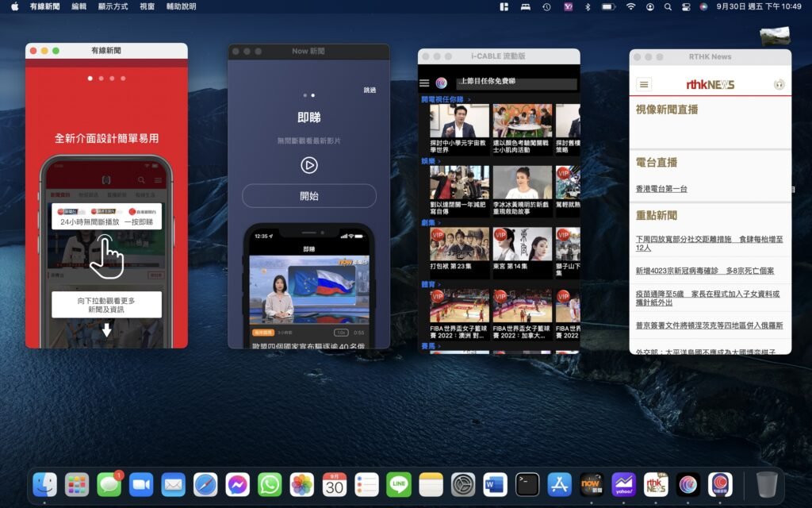Image resolution: width=812 pixels, height=508 pixels.
Task: Launch Safari from the Dock
Action: [205, 485]
